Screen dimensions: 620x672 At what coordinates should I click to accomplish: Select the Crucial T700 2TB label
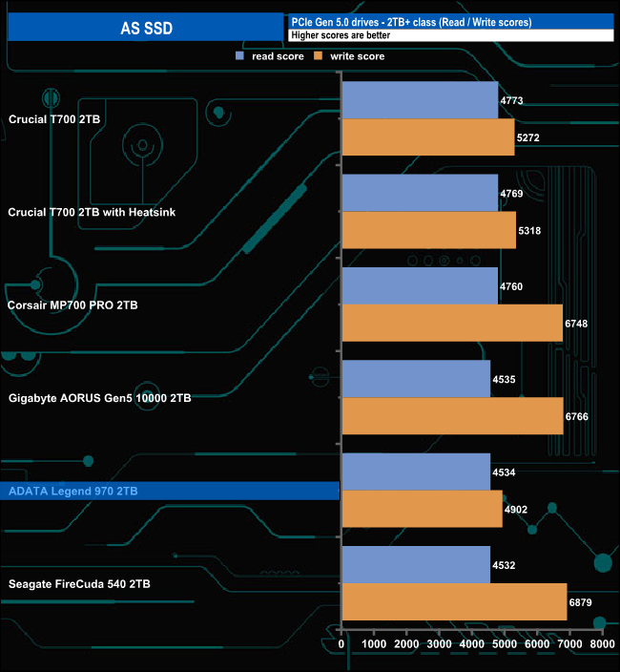tap(54, 119)
